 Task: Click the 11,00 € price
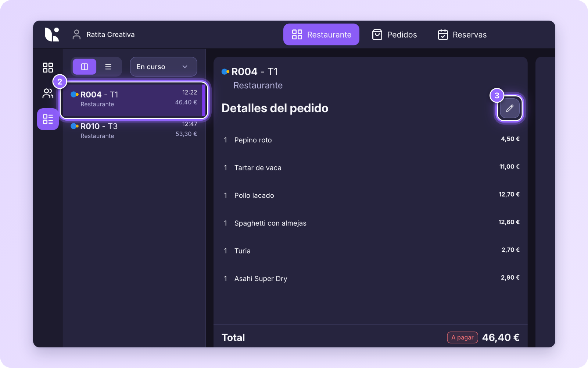509,167
